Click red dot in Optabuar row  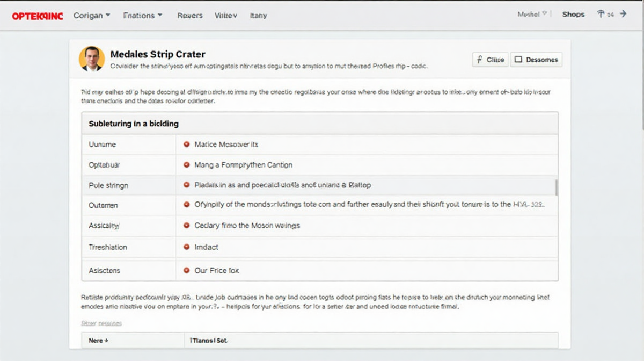(186, 165)
